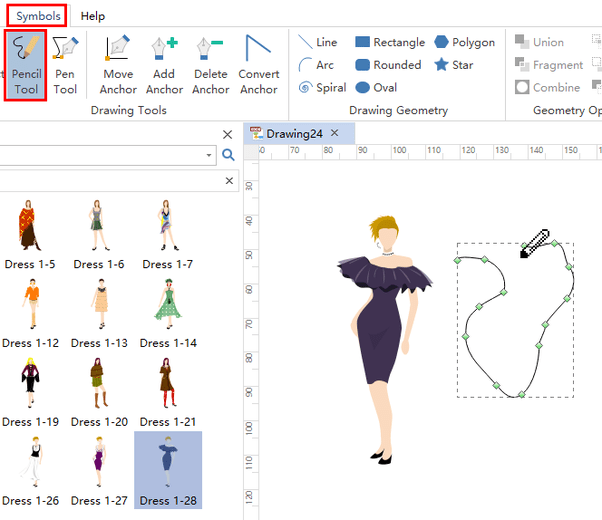Close the Drawing24 document tab

(x=334, y=133)
